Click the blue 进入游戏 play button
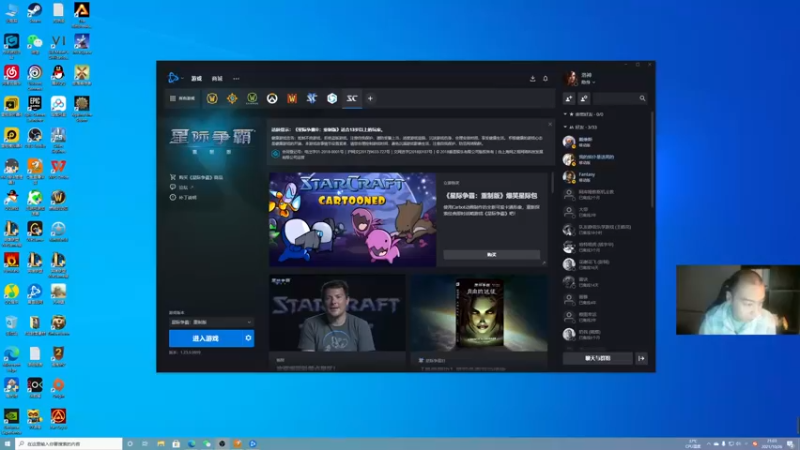The image size is (800, 450). tap(206, 338)
